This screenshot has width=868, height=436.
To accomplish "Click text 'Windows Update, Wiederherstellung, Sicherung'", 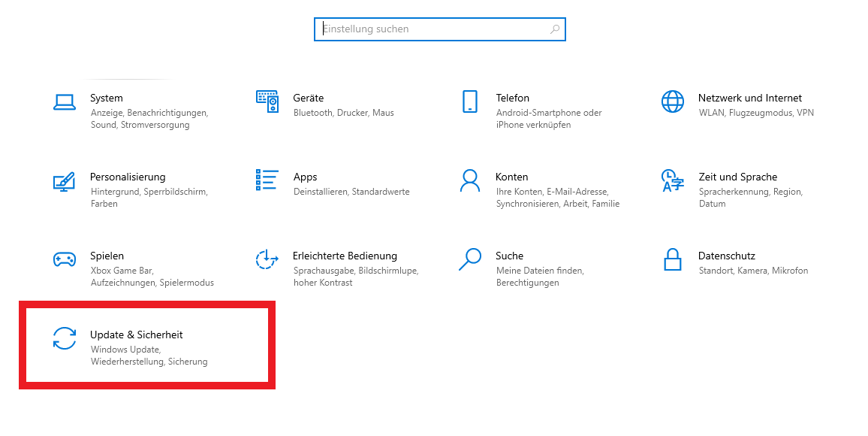I will pyautogui.click(x=149, y=356).
